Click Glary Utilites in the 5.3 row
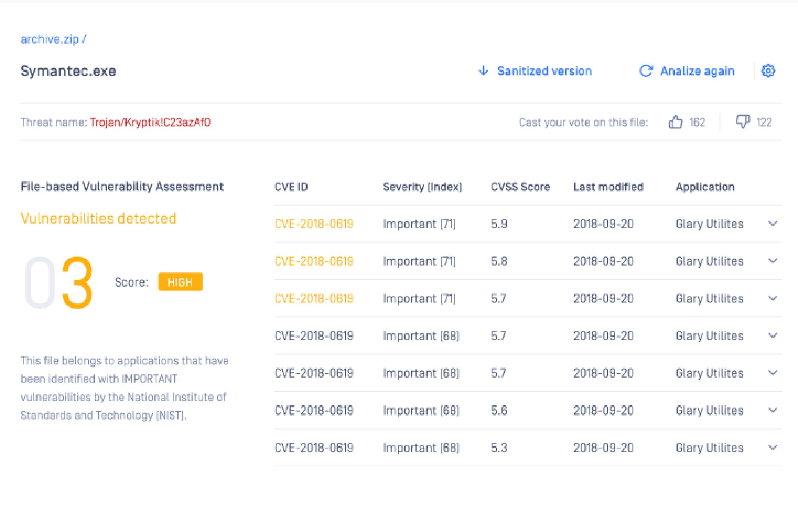The height and width of the screenshot is (532, 798). click(x=709, y=447)
